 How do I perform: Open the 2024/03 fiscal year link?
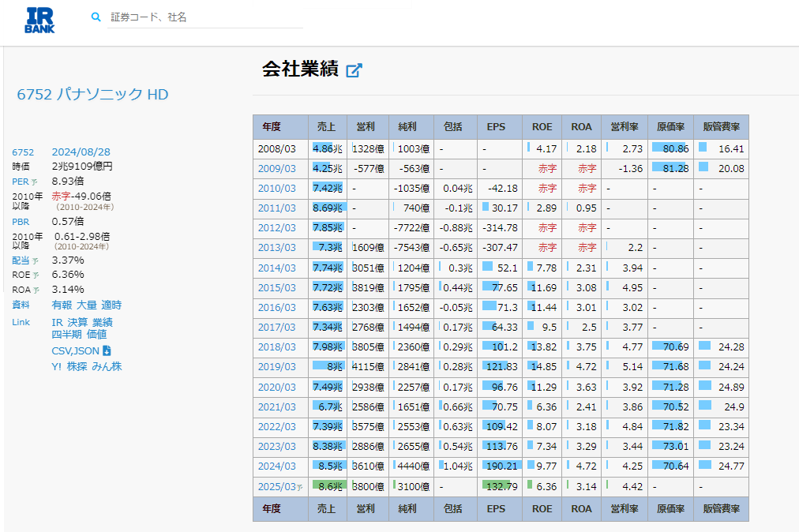tap(276, 466)
